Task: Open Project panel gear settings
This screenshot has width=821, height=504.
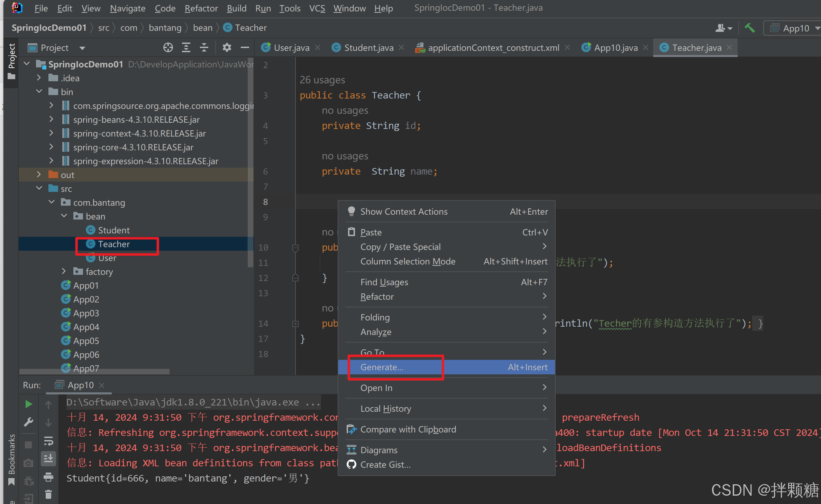Action: [x=227, y=48]
